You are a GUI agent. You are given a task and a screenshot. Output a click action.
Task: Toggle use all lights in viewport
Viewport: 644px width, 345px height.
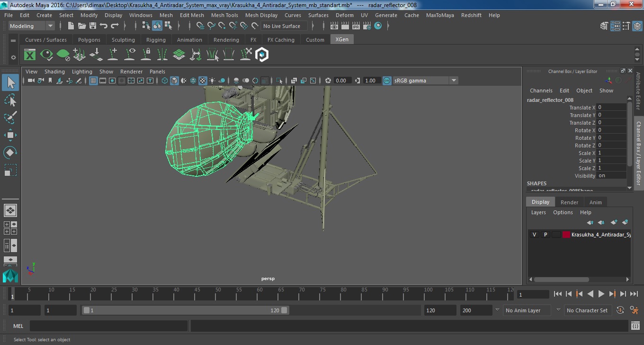(x=212, y=81)
